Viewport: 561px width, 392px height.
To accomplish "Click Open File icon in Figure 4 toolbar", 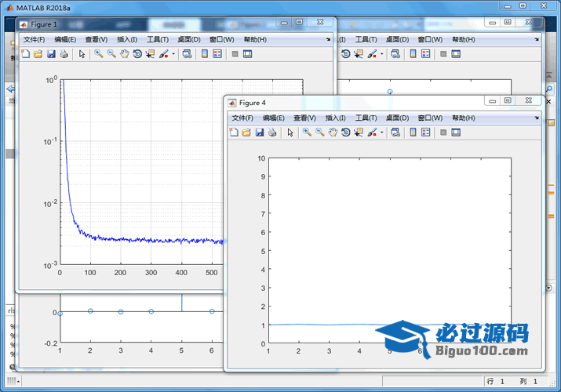I will tap(246, 132).
